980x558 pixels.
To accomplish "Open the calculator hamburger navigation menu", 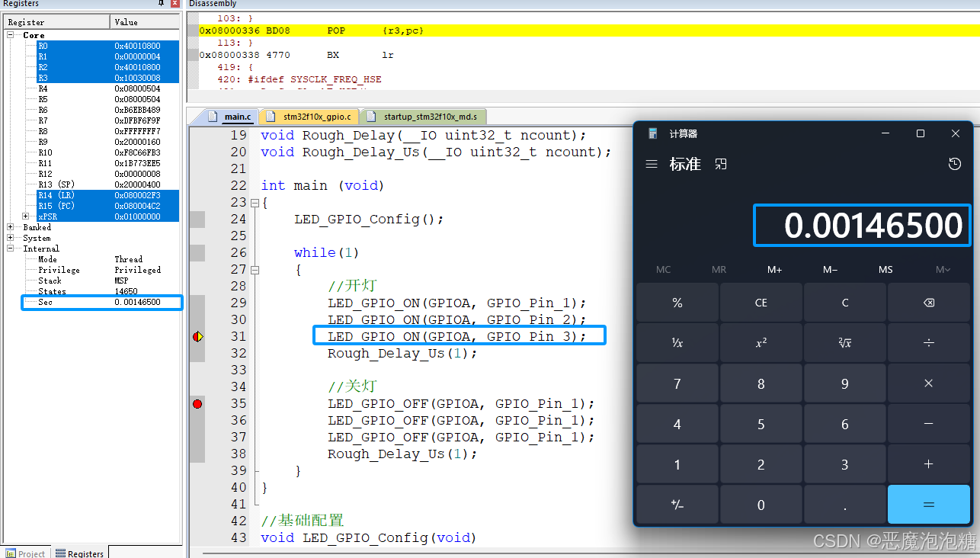I will click(651, 164).
